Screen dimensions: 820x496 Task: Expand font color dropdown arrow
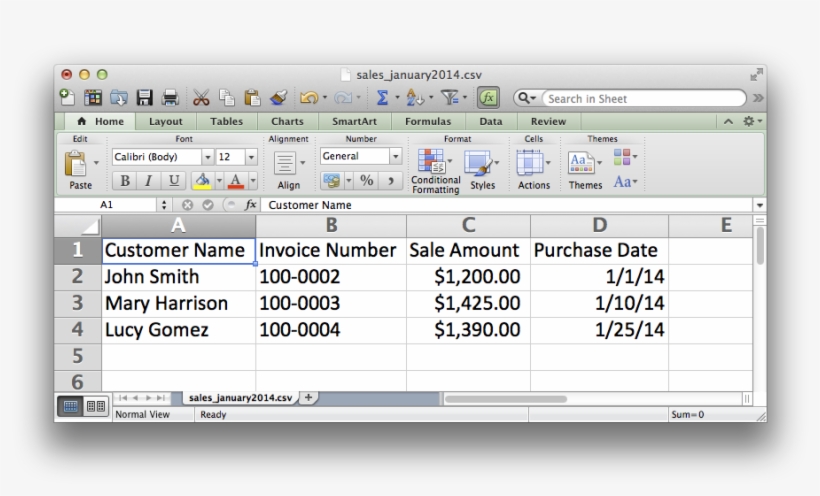coord(253,181)
